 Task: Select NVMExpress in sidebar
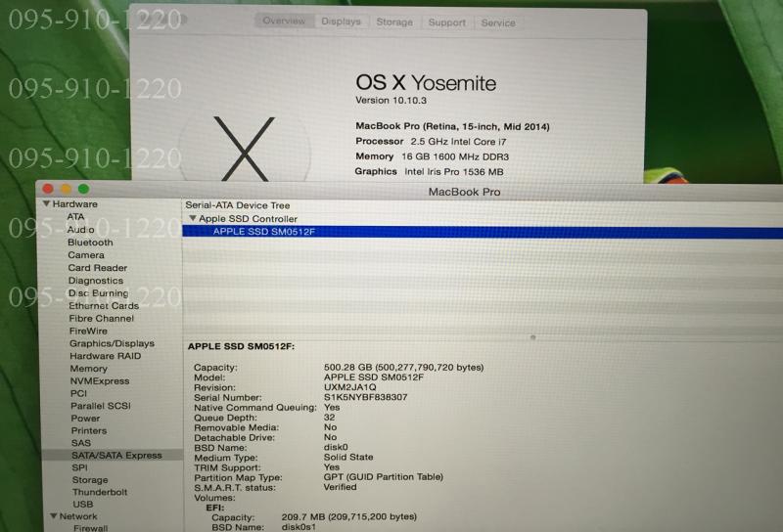[x=100, y=380]
